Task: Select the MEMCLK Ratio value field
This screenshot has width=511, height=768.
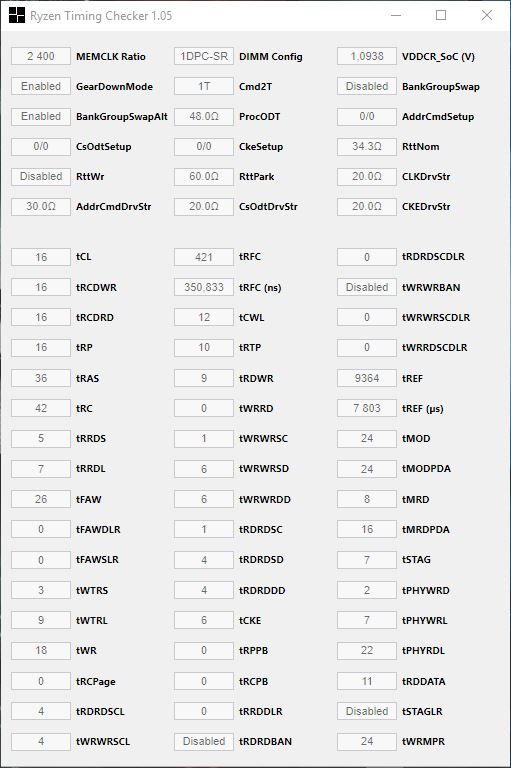Action: click(41, 56)
